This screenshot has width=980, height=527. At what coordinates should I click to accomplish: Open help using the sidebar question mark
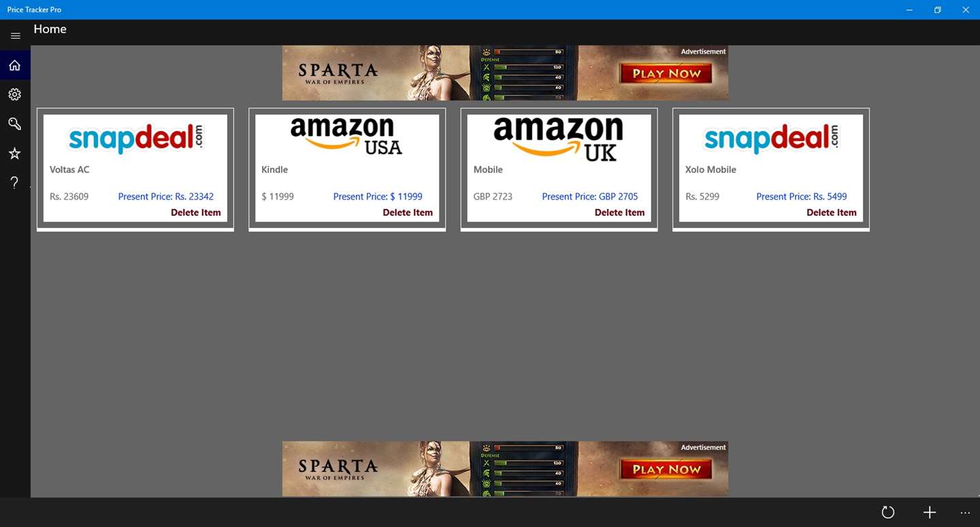[x=15, y=182]
